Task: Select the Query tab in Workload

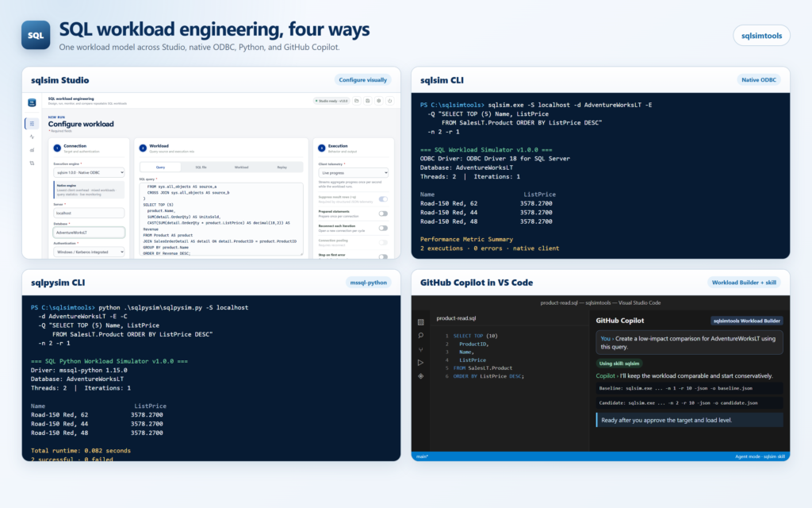Action: pyautogui.click(x=160, y=167)
